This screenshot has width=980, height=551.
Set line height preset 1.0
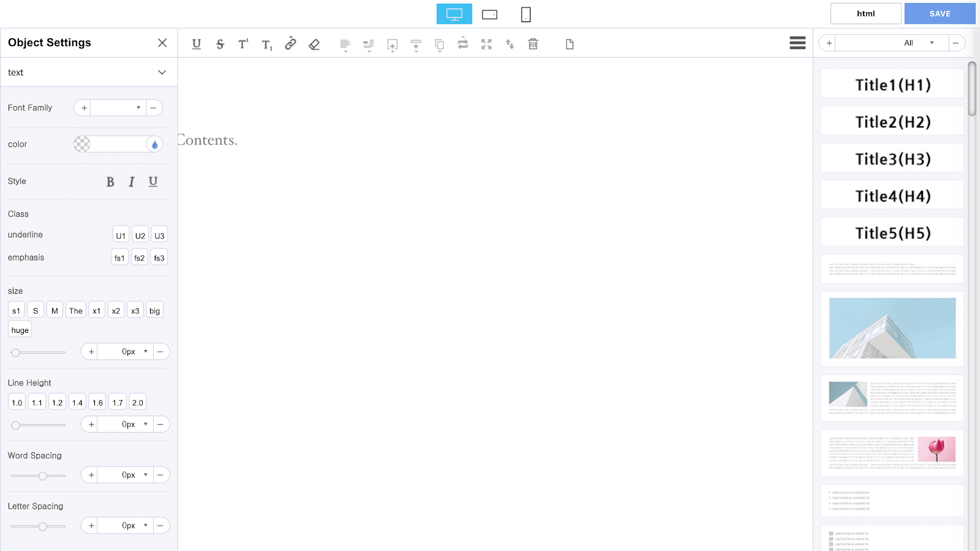17,403
